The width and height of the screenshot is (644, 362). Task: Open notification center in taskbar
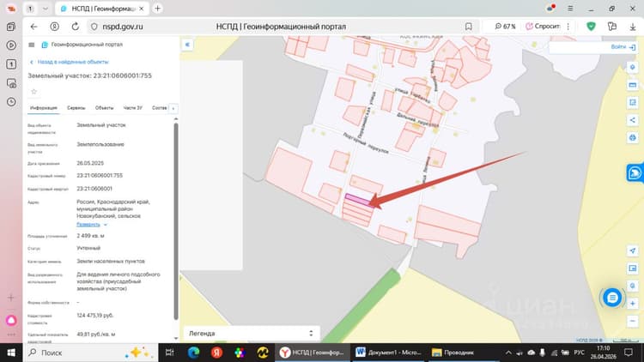tap(629, 353)
